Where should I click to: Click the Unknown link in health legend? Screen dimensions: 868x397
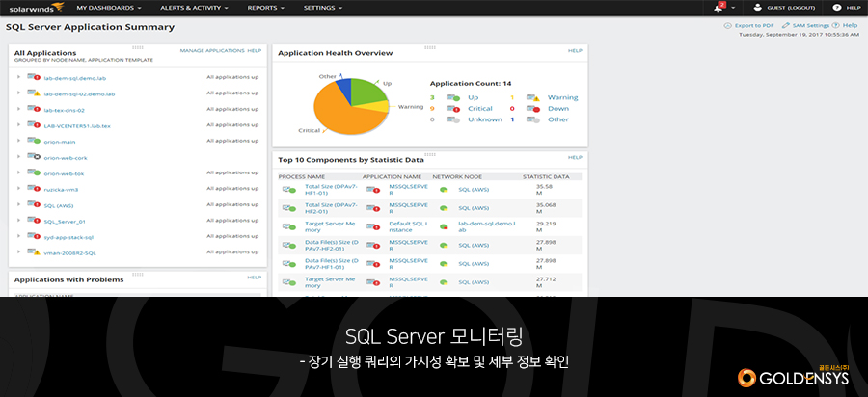click(485, 119)
